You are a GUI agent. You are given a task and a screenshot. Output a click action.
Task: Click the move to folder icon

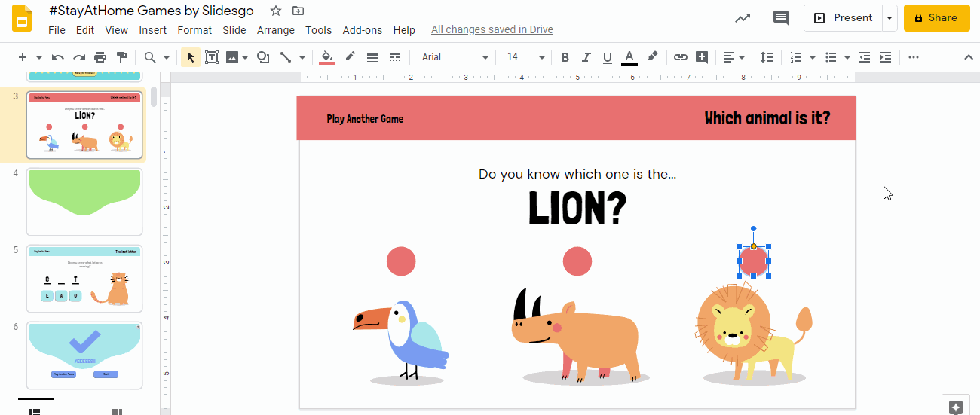click(x=299, y=11)
